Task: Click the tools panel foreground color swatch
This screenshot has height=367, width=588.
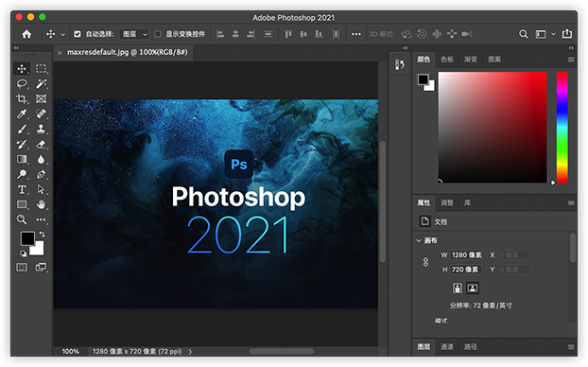Action: [x=27, y=238]
